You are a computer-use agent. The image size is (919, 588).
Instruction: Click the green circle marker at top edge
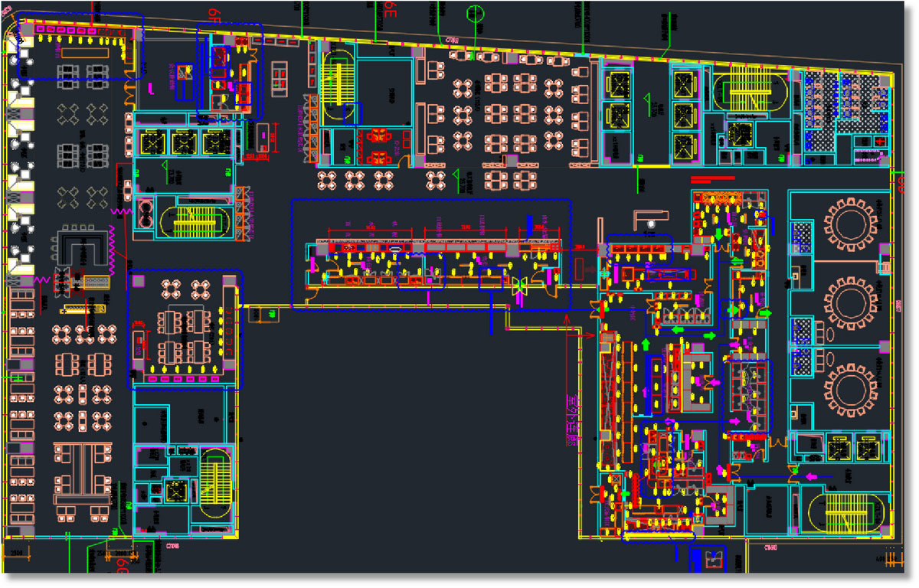point(476,13)
